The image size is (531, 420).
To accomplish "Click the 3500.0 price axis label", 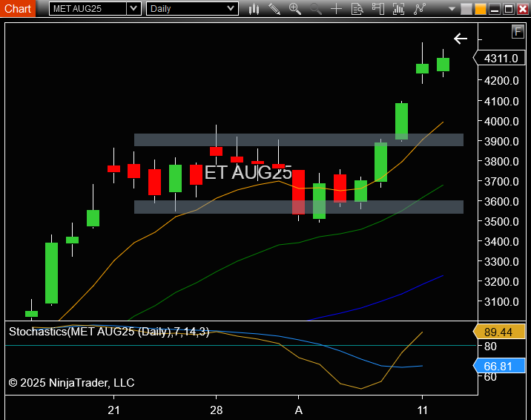I will point(501,222).
